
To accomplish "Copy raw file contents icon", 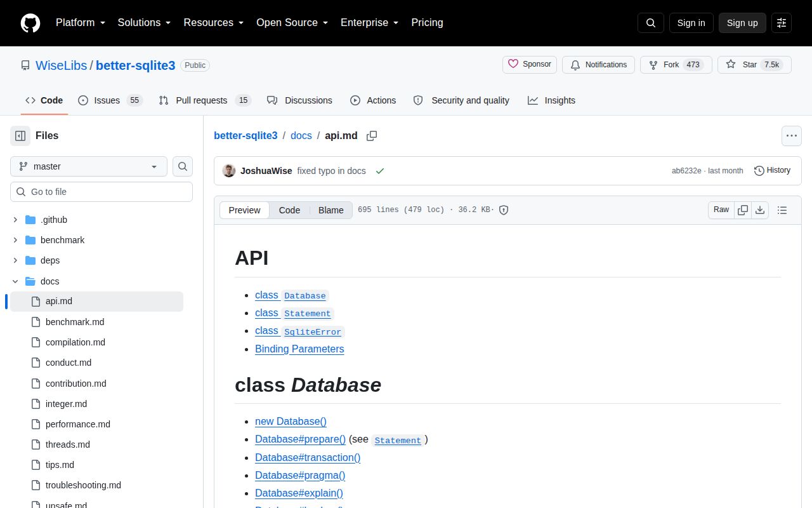I will [743, 210].
